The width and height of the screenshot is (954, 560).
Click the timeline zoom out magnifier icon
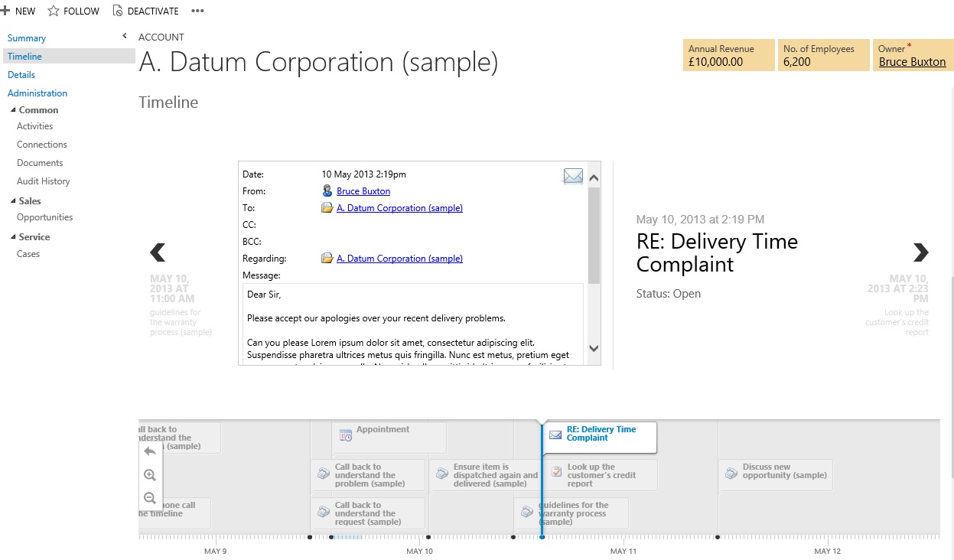[150, 498]
